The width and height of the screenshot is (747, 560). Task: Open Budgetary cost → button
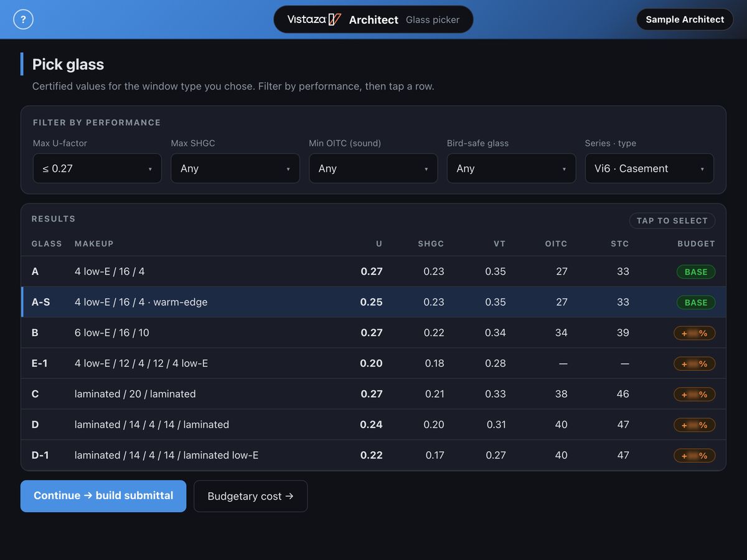[250, 496]
